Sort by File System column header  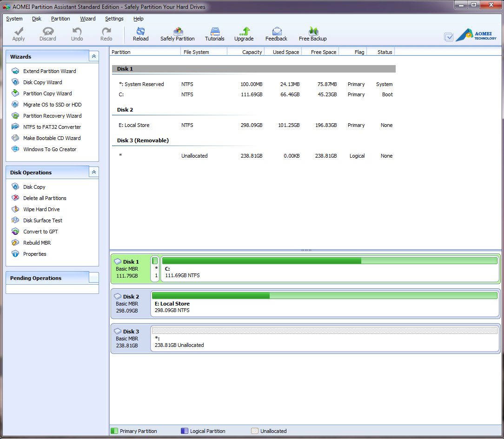pyautogui.click(x=204, y=52)
